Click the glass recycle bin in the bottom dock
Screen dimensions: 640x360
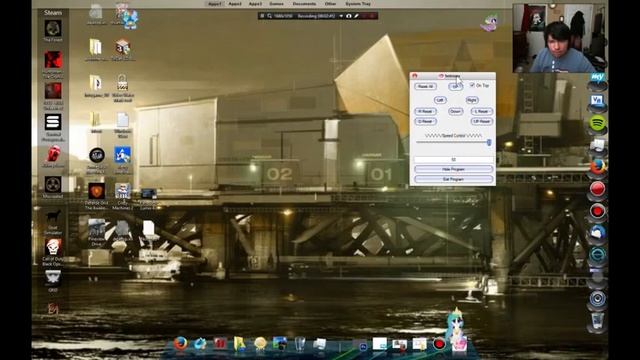coord(300,344)
